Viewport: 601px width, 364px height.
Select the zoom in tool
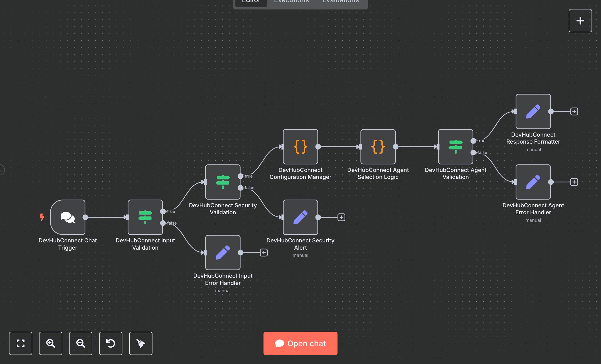tap(51, 343)
